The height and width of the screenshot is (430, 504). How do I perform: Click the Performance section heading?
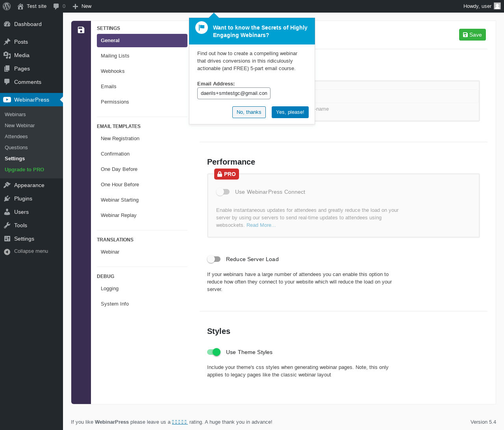tap(231, 162)
